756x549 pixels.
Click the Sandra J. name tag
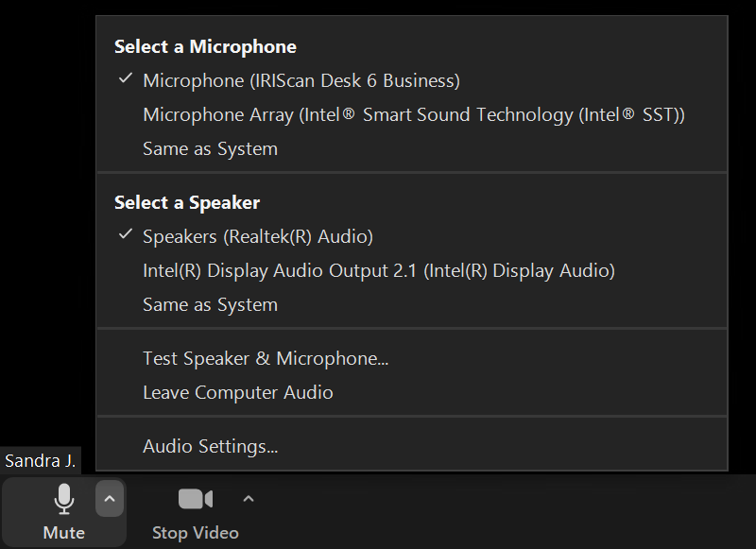41,461
